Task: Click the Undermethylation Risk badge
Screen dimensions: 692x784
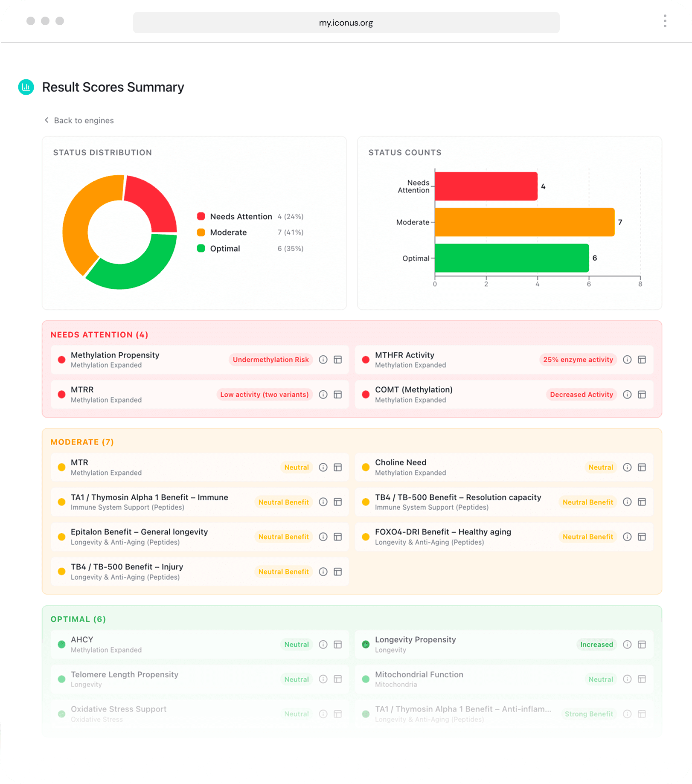Action: coord(270,360)
